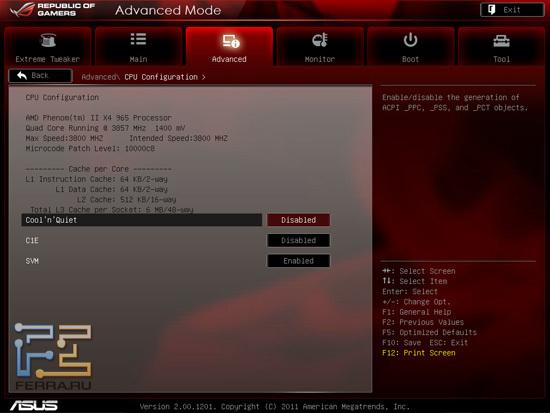Click 'F12: Print Screen' hint

click(419, 353)
